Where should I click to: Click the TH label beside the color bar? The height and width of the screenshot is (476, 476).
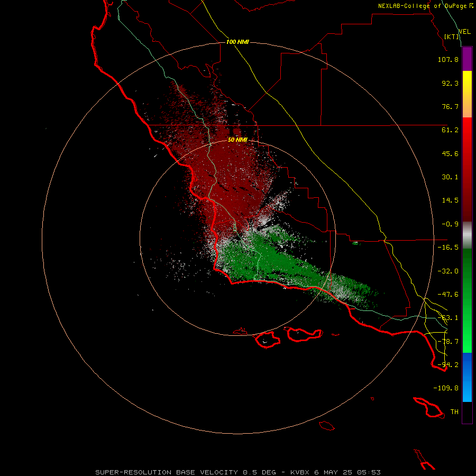(454, 412)
